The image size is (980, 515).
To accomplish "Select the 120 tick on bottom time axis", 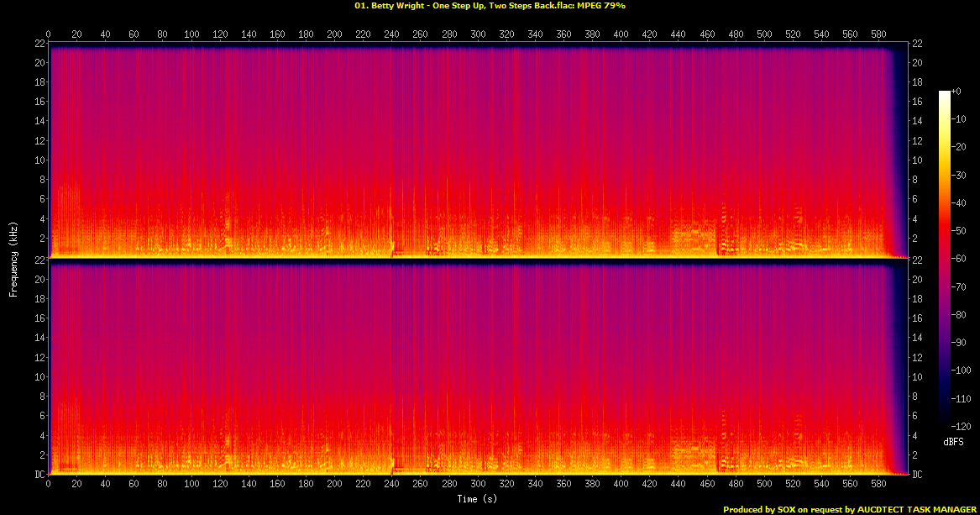I will (x=220, y=485).
